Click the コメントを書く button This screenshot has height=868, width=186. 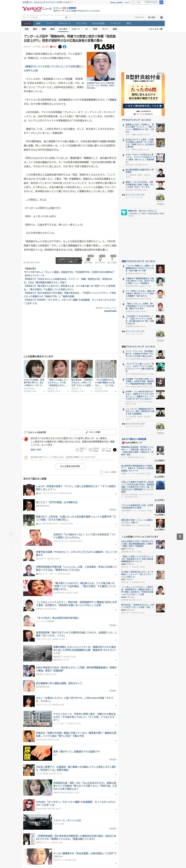[93, 432]
